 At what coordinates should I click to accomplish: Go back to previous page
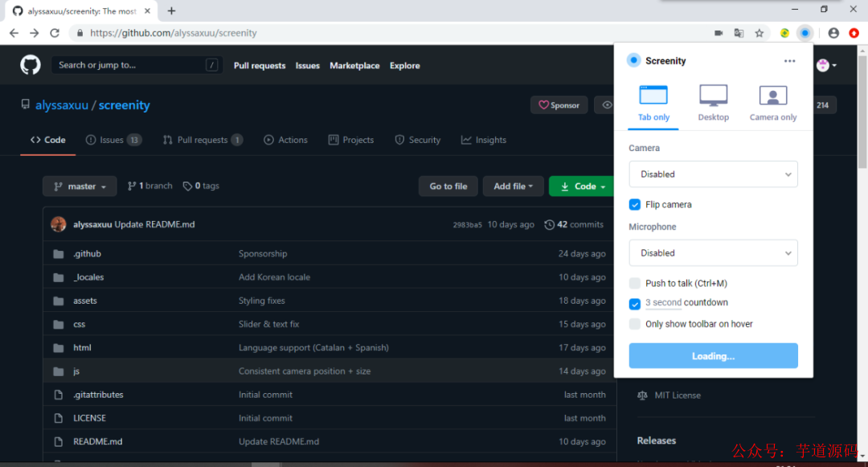(x=14, y=33)
